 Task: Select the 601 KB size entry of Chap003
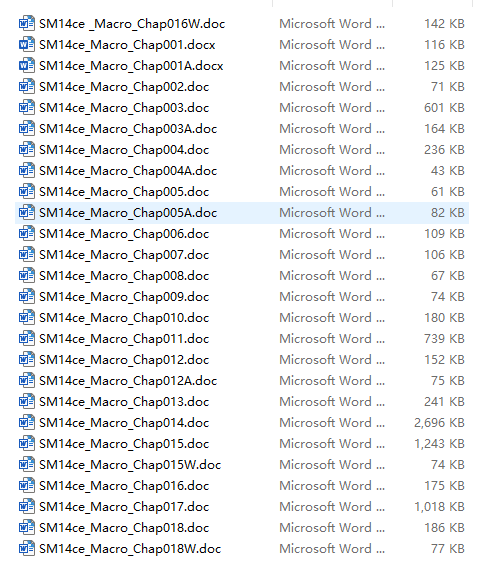tap(445, 108)
